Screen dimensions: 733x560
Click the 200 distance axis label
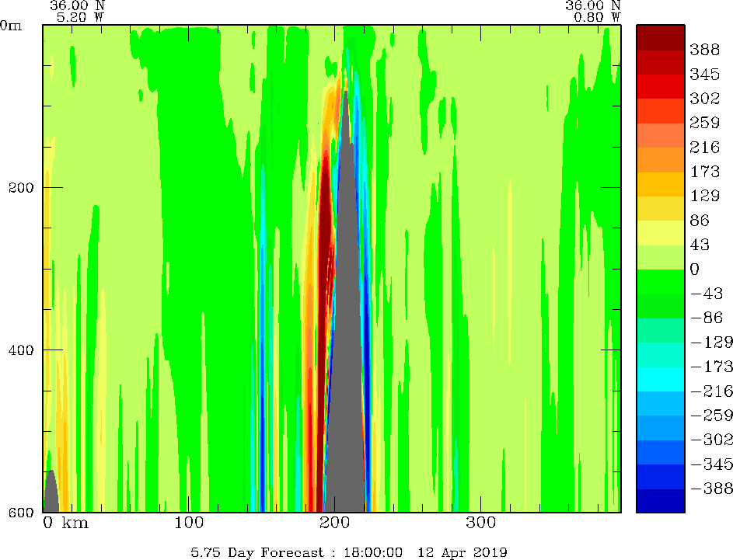point(335,522)
